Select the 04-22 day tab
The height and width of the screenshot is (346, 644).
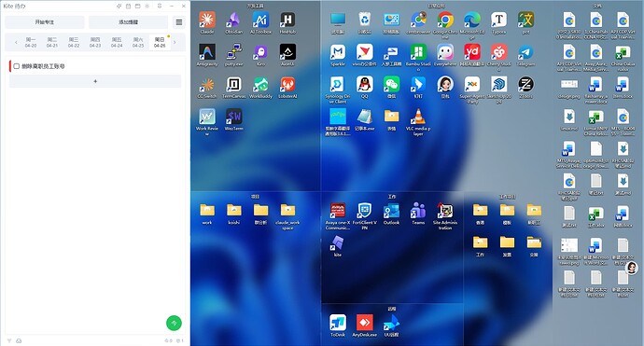(74, 42)
